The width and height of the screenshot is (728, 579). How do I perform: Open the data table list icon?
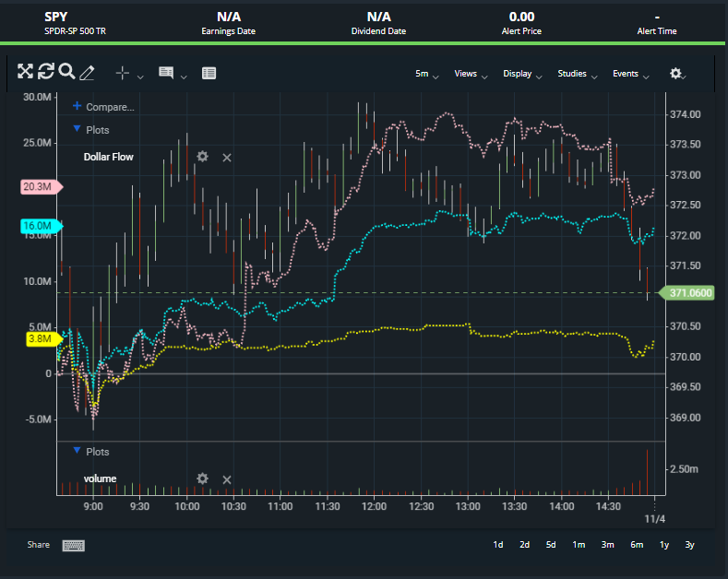[x=209, y=73]
